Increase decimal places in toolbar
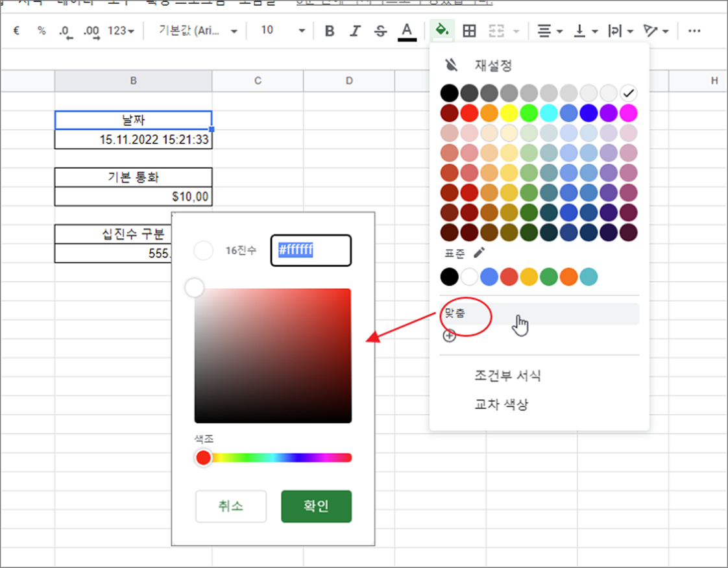The height and width of the screenshot is (568, 728). click(x=91, y=31)
